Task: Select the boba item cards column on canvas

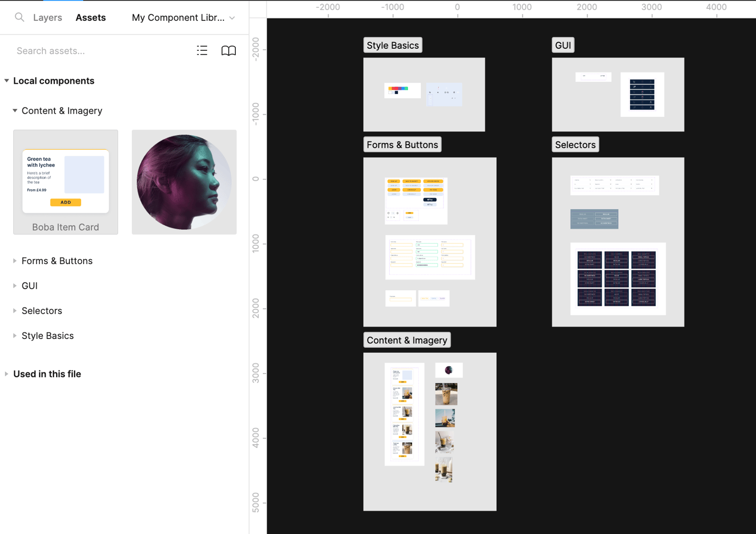Action: 405,414
